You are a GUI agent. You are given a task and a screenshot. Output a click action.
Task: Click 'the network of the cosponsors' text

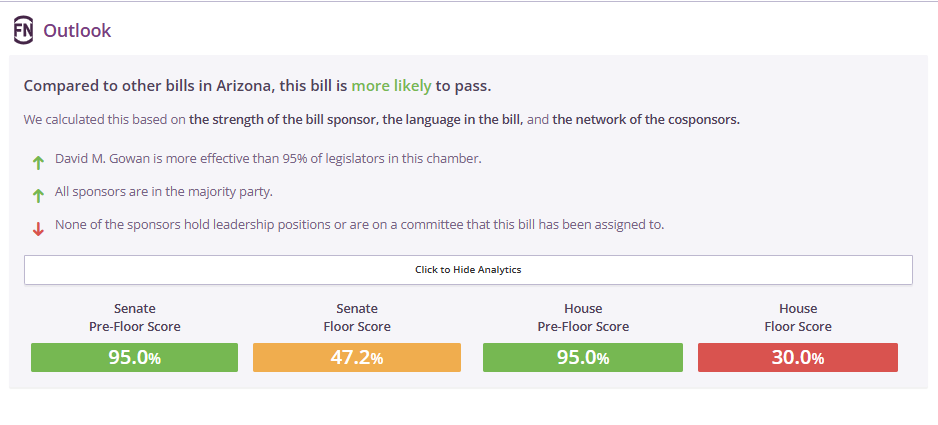coord(646,119)
